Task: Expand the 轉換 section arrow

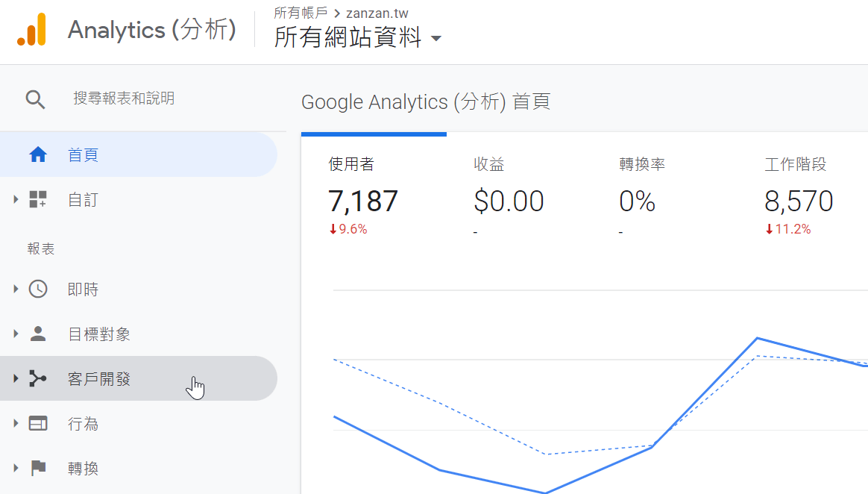Action: click(16, 469)
